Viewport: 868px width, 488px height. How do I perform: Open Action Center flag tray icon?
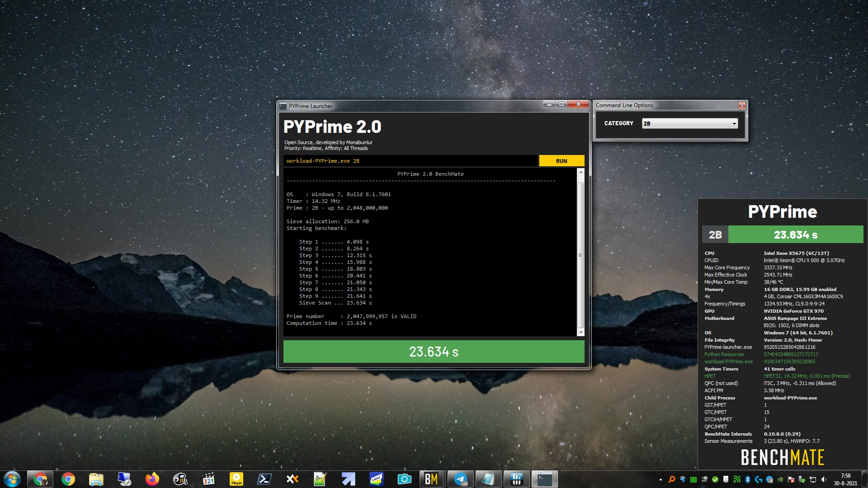pyautogui.click(x=791, y=479)
